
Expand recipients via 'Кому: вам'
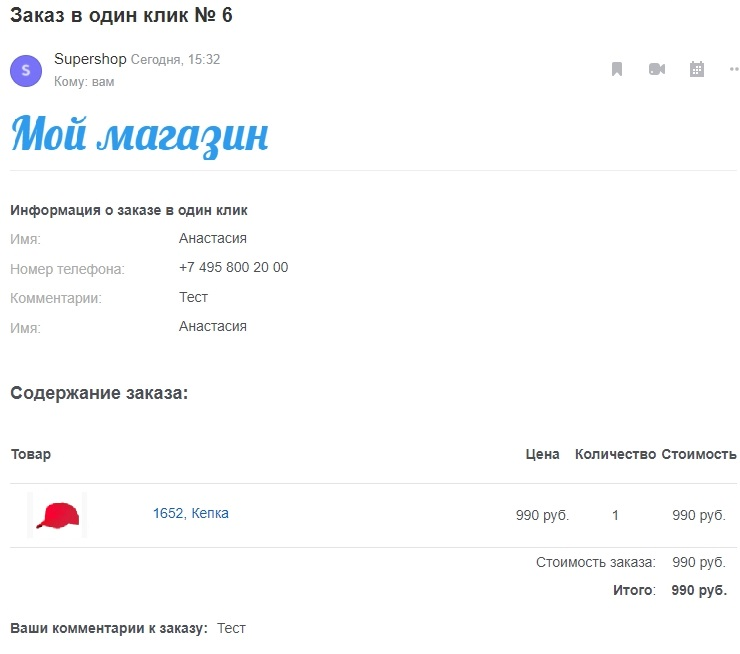[84, 82]
